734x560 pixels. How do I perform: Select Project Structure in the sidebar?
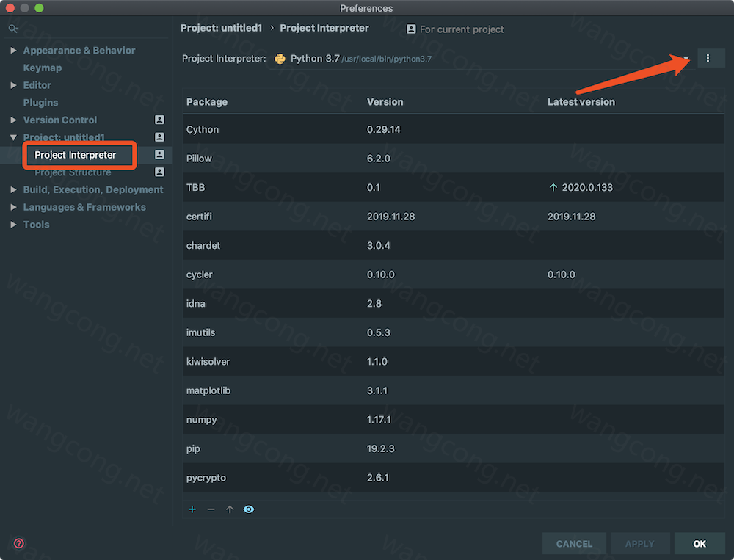pos(73,172)
